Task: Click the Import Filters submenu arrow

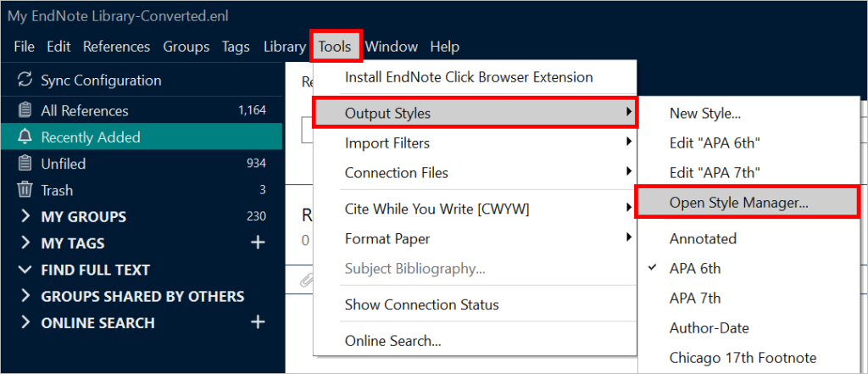Action: point(628,142)
